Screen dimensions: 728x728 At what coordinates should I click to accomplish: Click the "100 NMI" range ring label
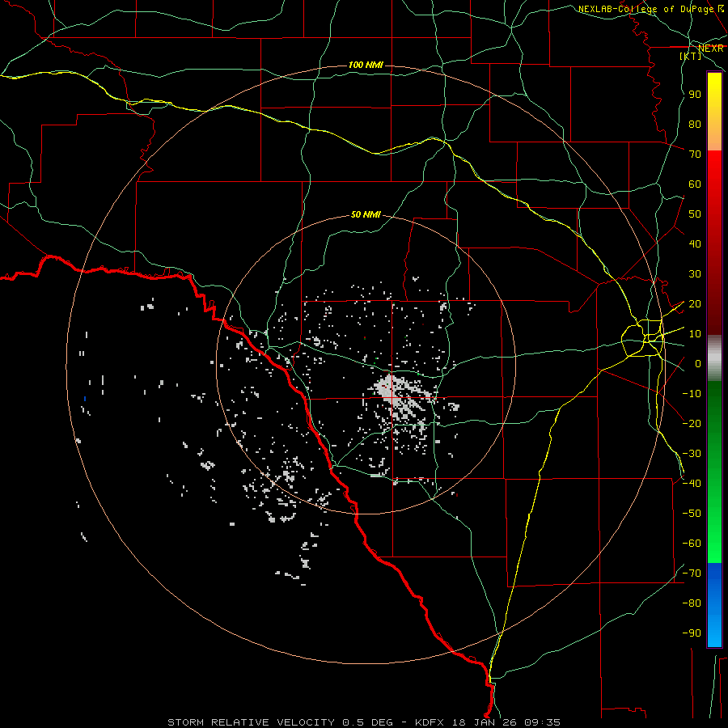(x=366, y=65)
